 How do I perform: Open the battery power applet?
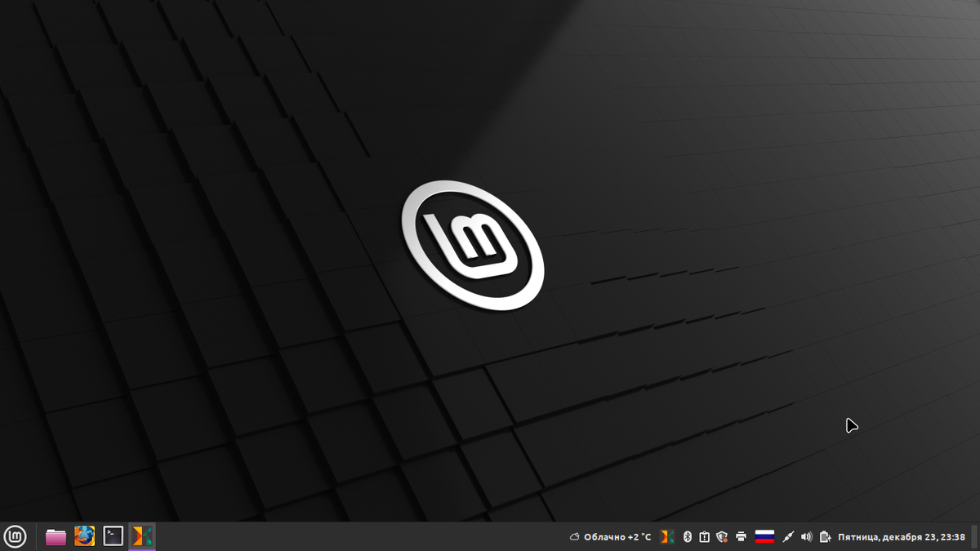(x=826, y=537)
